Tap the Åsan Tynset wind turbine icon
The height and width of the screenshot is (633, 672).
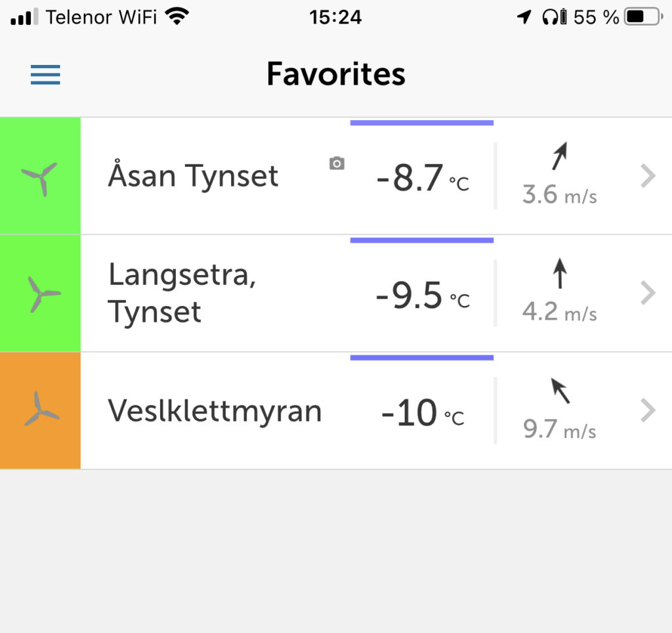(40, 179)
